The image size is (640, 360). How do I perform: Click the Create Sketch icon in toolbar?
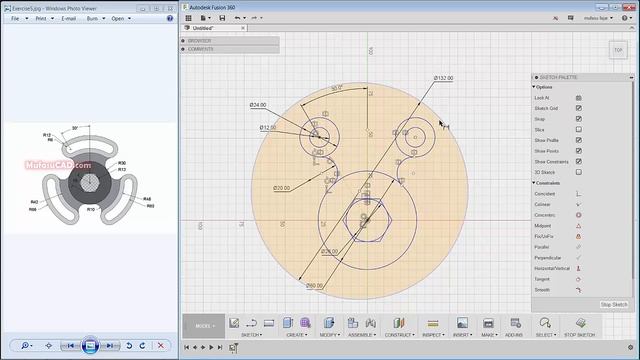click(234, 323)
